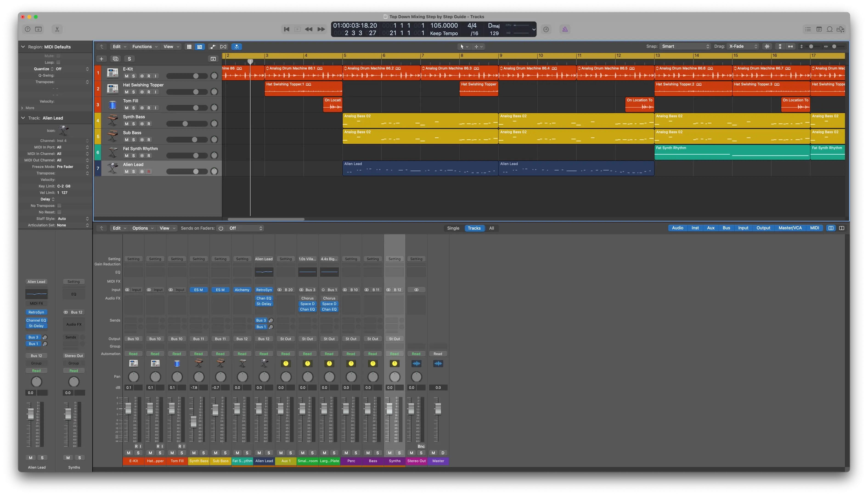The image size is (868, 496).
Task: Toggle the Show Automation button
Action: coord(213,47)
